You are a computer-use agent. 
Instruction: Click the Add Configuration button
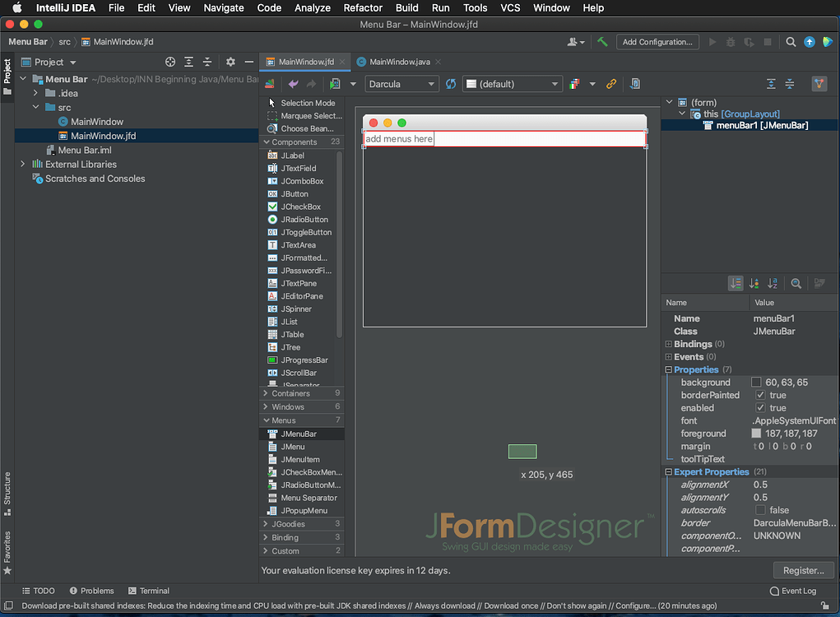click(657, 42)
